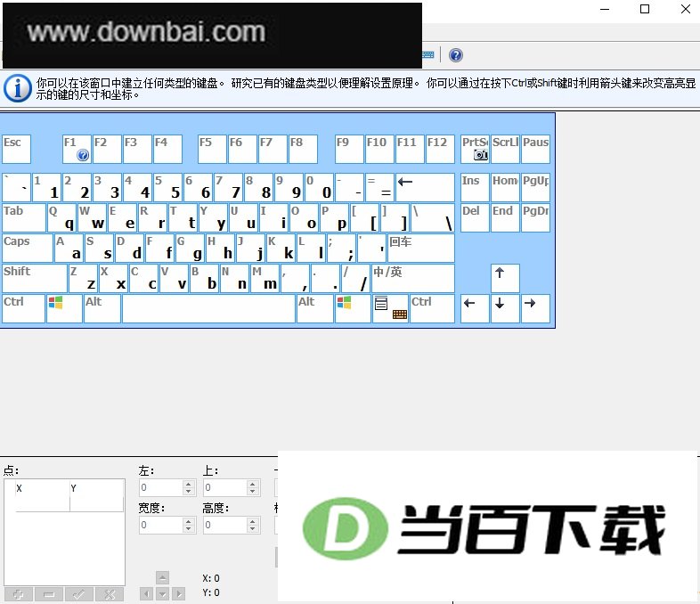Click the Y column header in points list
Image resolution: width=700 pixels, height=604 pixels.
[96, 488]
